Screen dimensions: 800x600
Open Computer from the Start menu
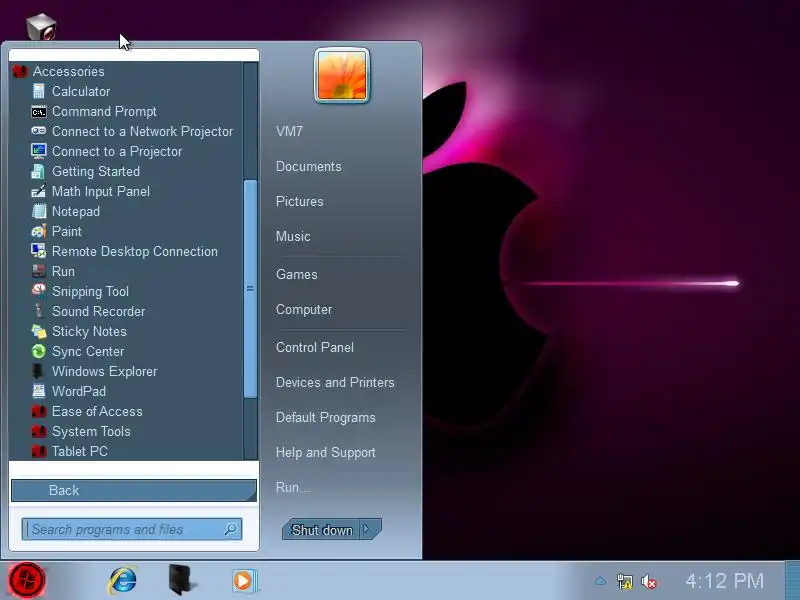(304, 310)
